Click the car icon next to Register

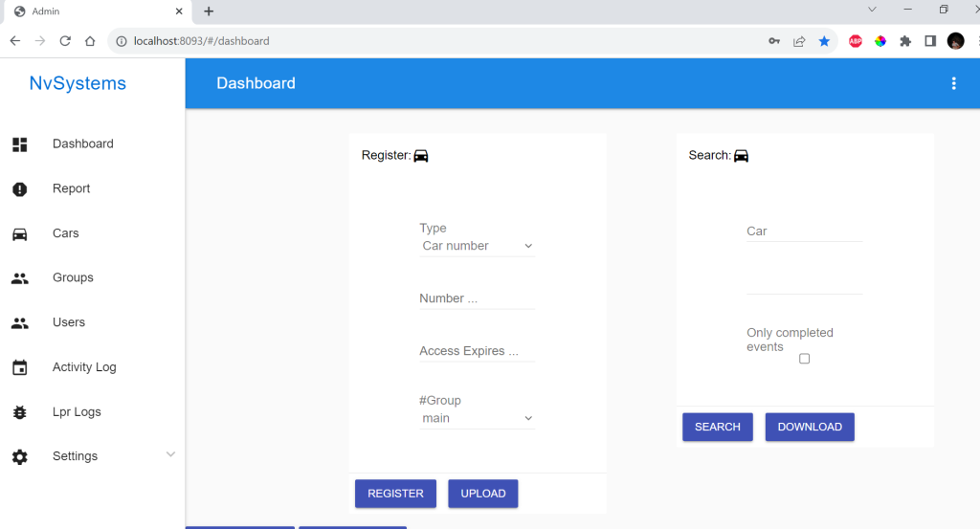pos(421,156)
